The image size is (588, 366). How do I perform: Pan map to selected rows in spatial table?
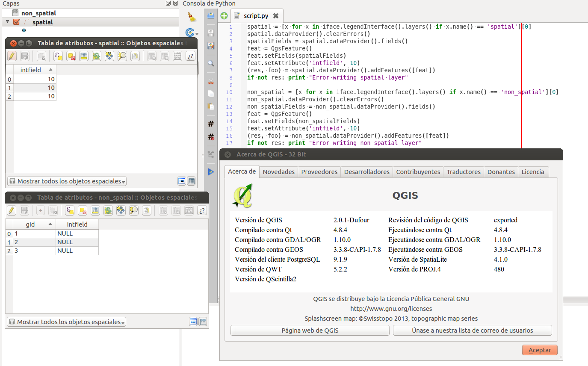coord(109,56)
